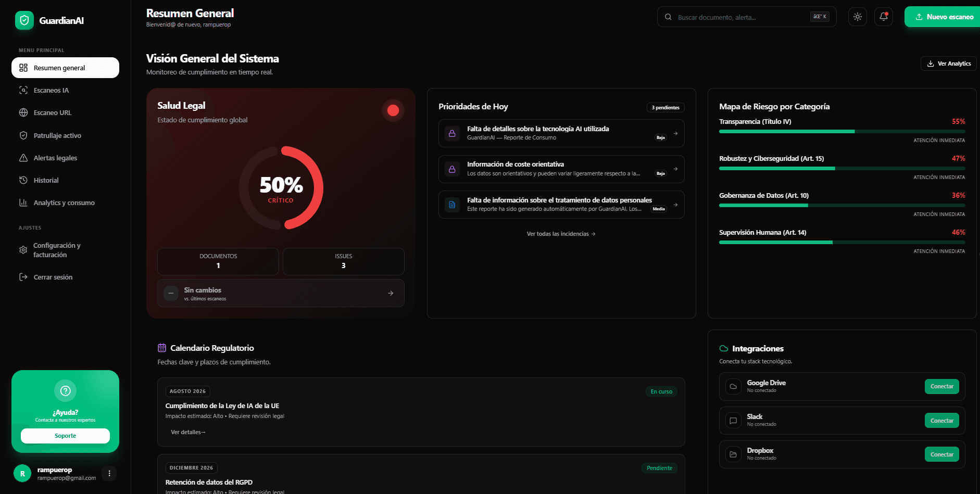
Task: Open Alertas legales section
Action: pos(55,158)
